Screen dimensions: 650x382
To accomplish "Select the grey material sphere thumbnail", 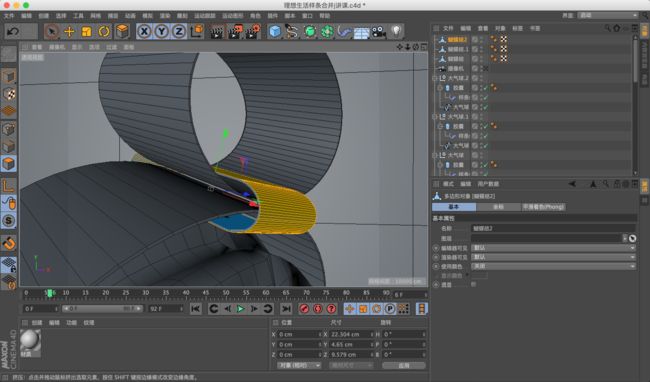I will coord(30,341).
